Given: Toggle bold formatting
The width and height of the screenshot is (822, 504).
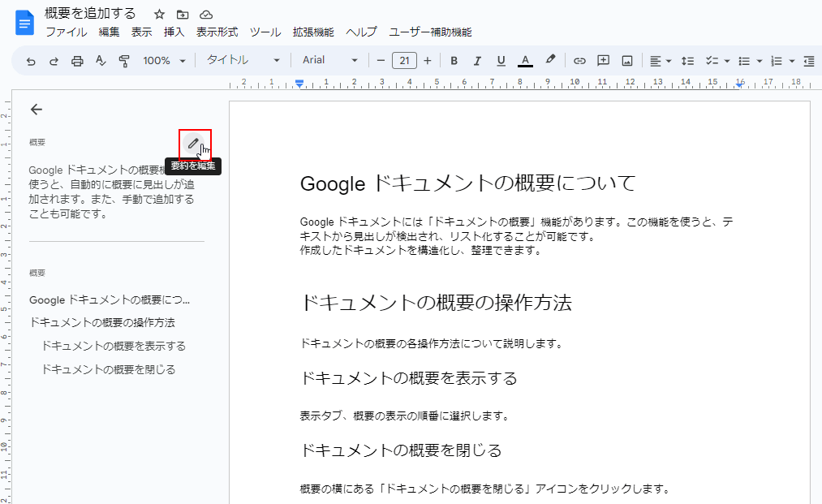Looking at the screenshot, I should 454,61.
